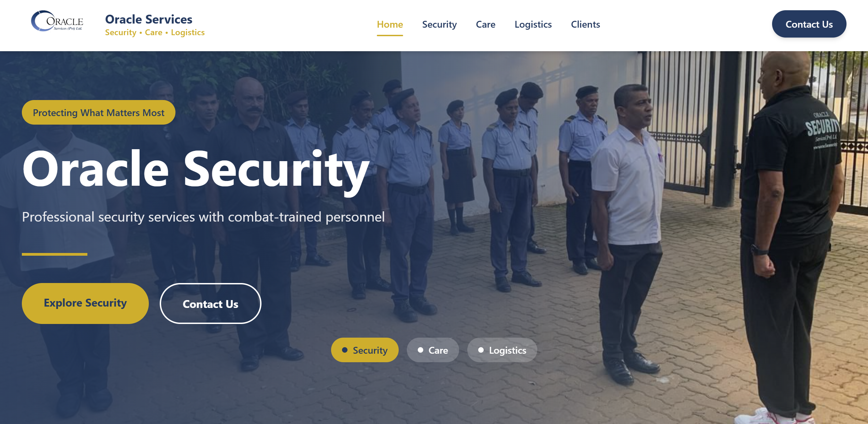Switch hero slide to Care
868x424 pixels.
433,350
